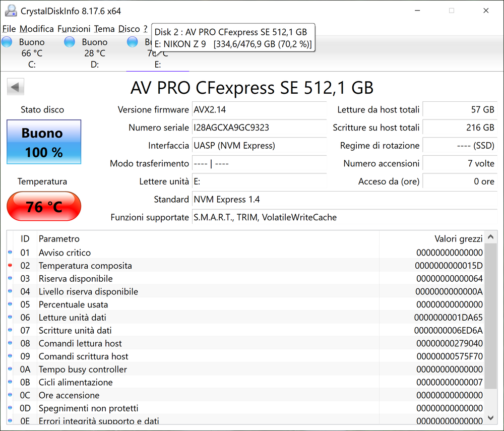The image size is (504, 431).
Task: Select disk D: with 28 °C
Action: [95, 53]
